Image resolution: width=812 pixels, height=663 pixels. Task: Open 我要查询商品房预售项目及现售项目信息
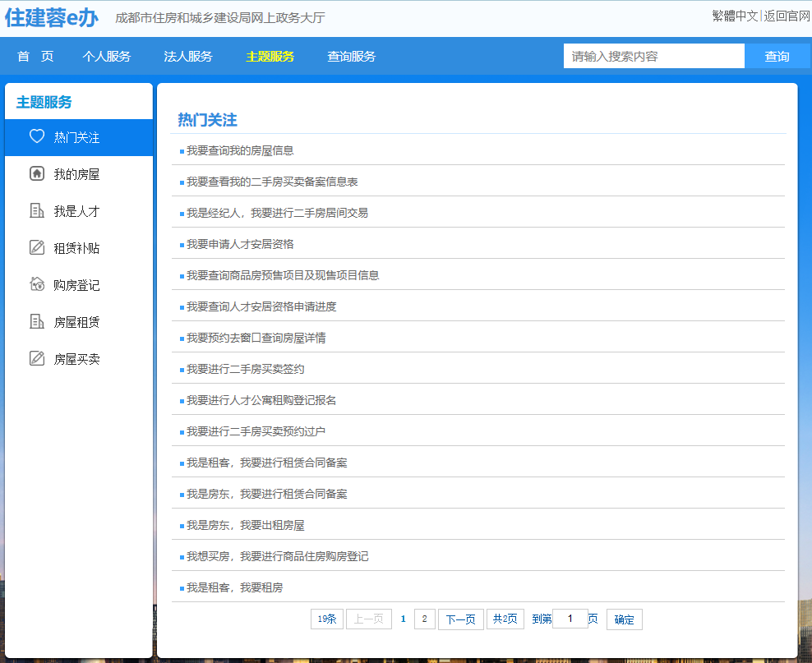(283, 275)
